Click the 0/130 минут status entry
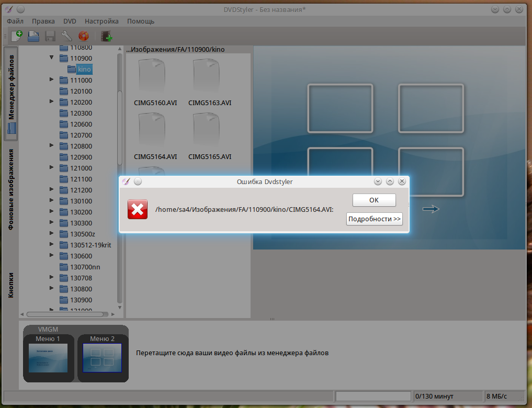532x408 pixels. coord(448,396)
